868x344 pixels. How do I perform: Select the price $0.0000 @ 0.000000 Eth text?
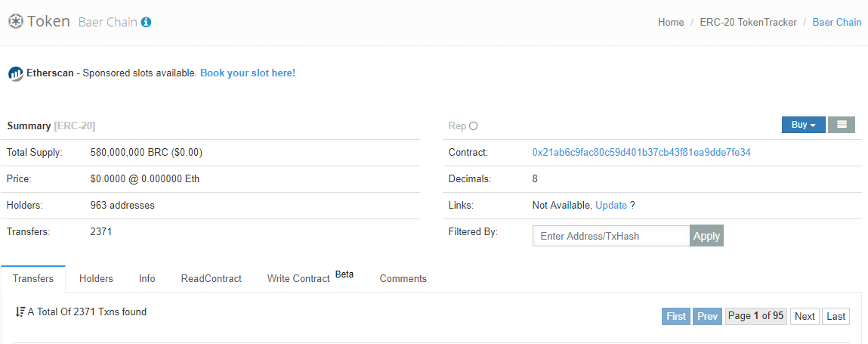(144, 179)
